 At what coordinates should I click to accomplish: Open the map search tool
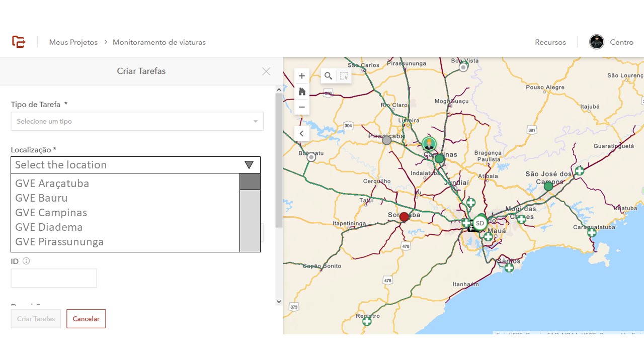(x=328, y=76)
